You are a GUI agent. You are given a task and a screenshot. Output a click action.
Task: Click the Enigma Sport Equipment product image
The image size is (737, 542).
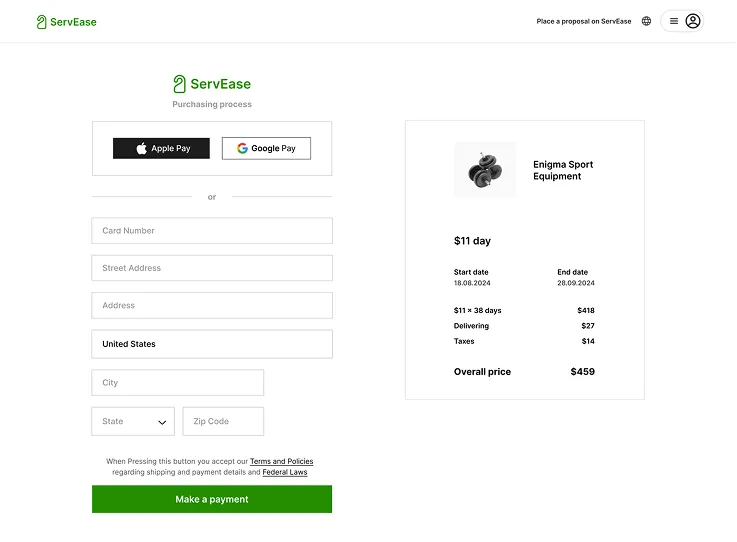[x=485, y=169]
